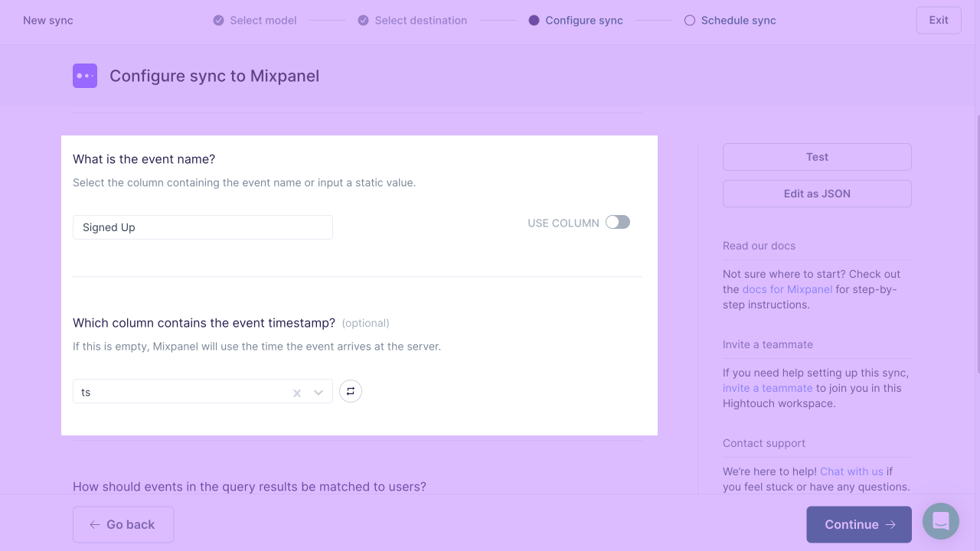980x551 pixels.
Task: Click the Select model checkmark icon
Action: tap(219, 21)
